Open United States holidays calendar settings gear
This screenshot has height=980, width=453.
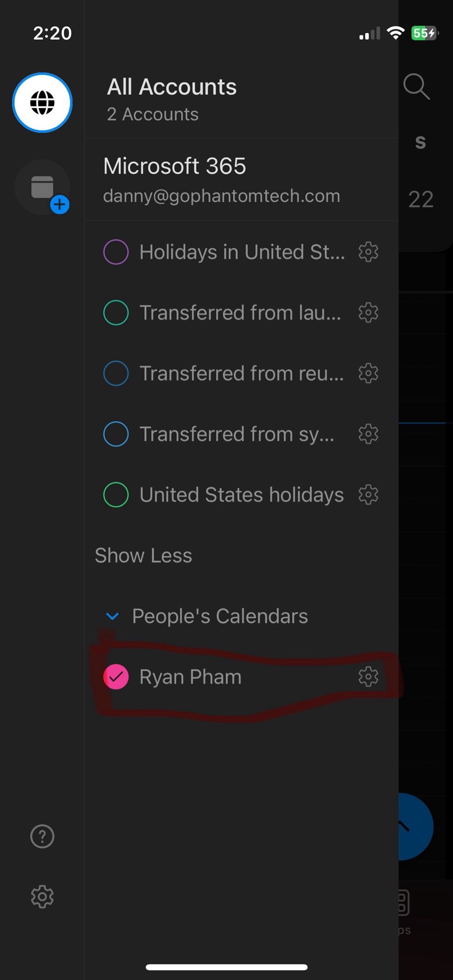click(368, 495)
